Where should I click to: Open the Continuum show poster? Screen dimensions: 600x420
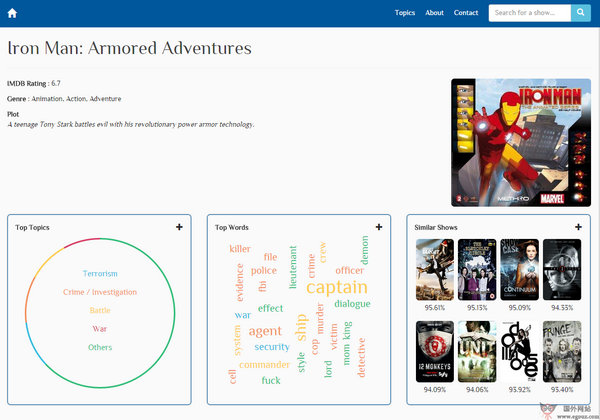point(519,270)
